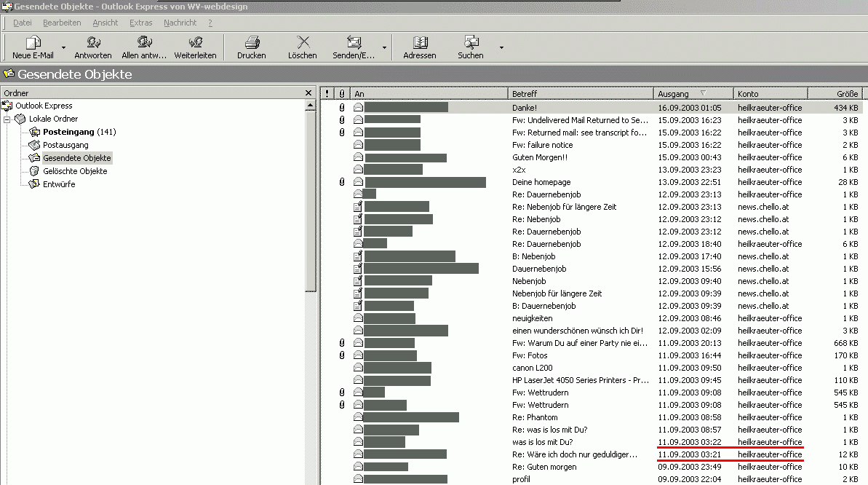The width and height of the screenshot is (868, 485).
Task: Select the Lokale Ordner tree item
Action: 53,119
